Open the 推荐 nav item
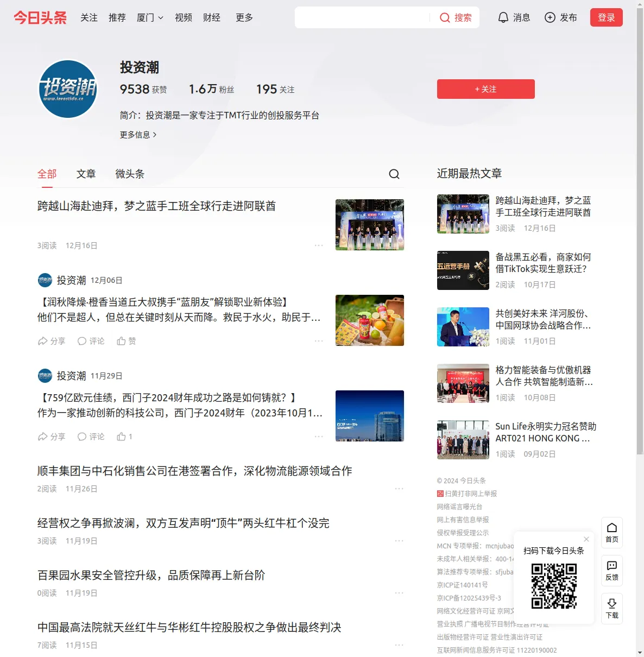The height and width of the screenshot is (657, 644). (117, 17)
